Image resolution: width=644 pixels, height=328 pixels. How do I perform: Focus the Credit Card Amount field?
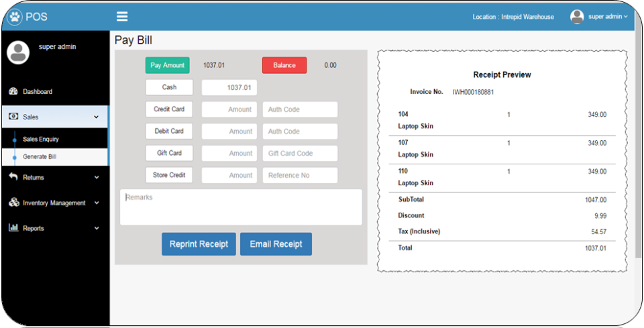229,109
